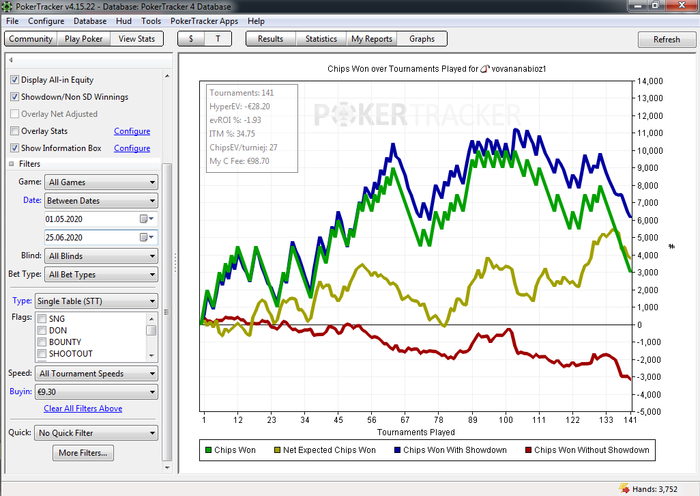
Task: Switch to the Community tab
Action: [x=30, y=39]
